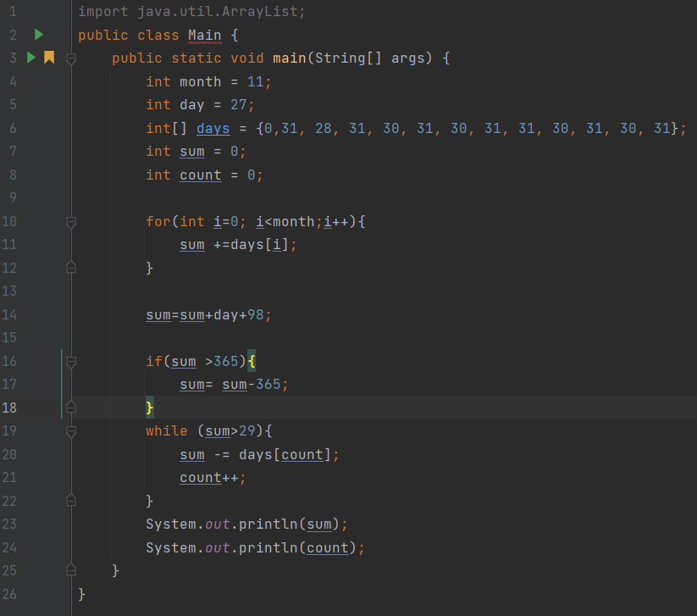
Task: Click the class name Main
Action: click(x=204, y=35)
